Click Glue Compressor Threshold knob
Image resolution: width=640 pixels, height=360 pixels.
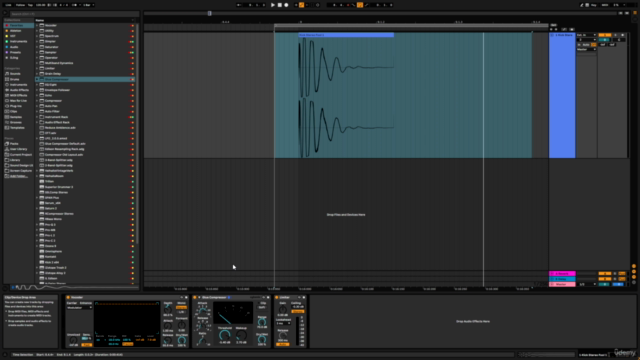point(224,335)
